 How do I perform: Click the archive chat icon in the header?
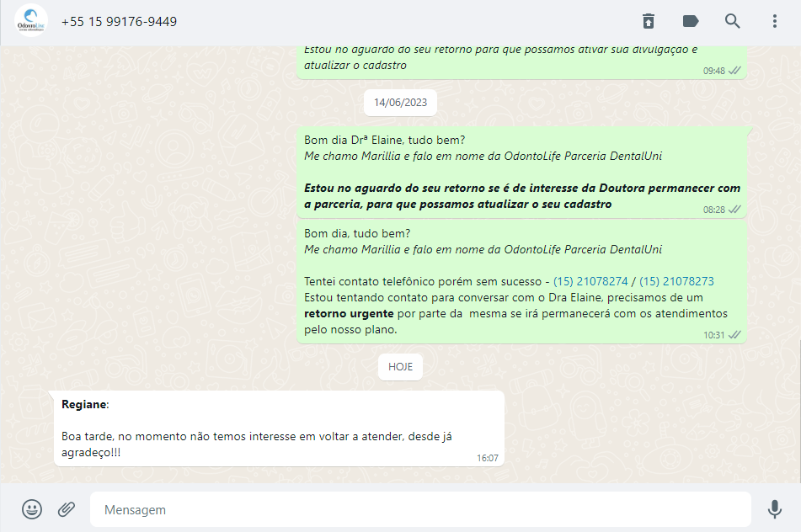click(x=649, y=21)
